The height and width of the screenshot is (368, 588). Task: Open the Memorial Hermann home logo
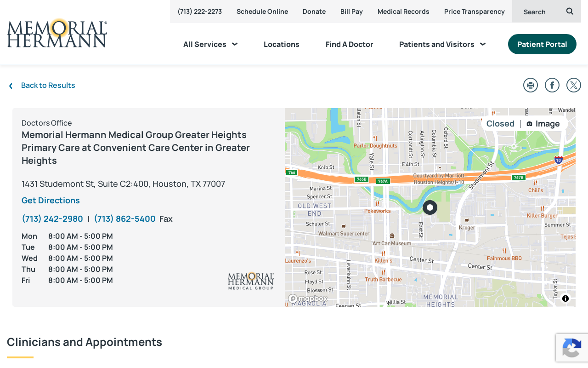(x=57, y=33)
